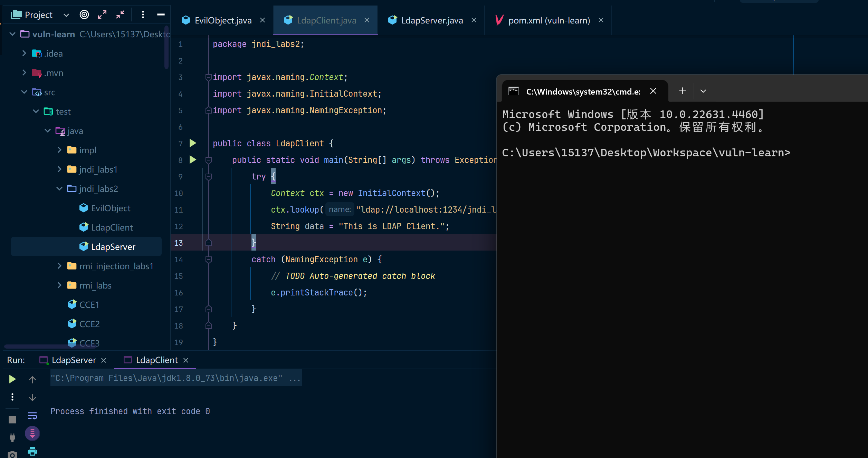Place cursor on the ctx.lookup line
Viewport: 868px width, 458px height.
click(383, 209)
